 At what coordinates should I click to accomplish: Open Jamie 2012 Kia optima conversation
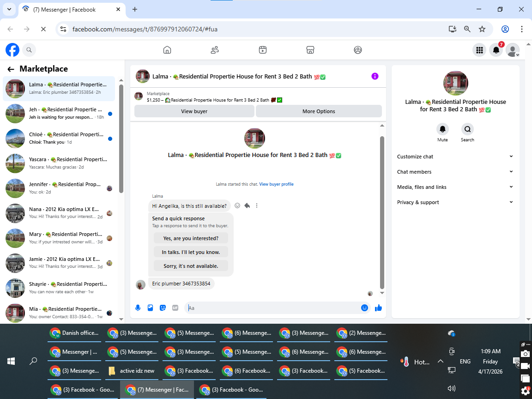pyautogui.click(x=59, y=263)
